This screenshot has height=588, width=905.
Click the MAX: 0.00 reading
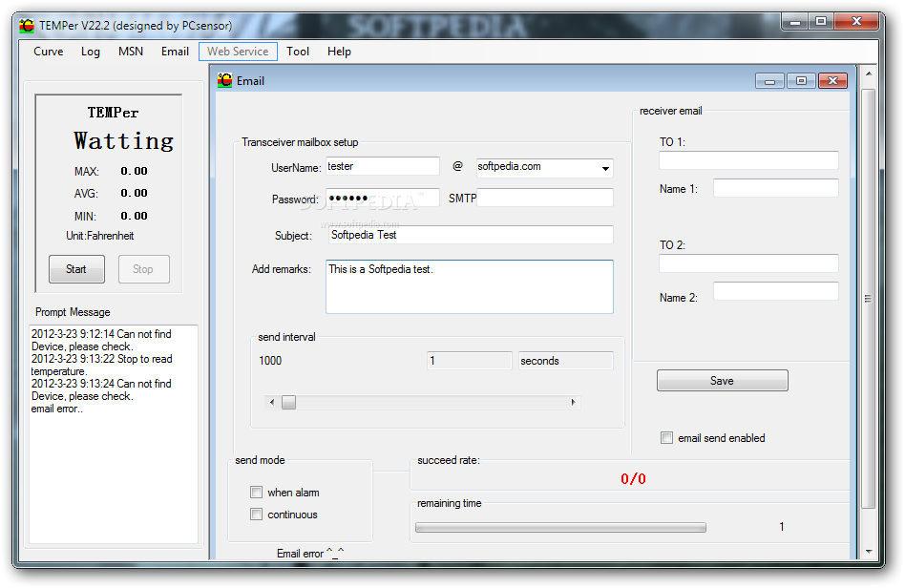(111, 172)
